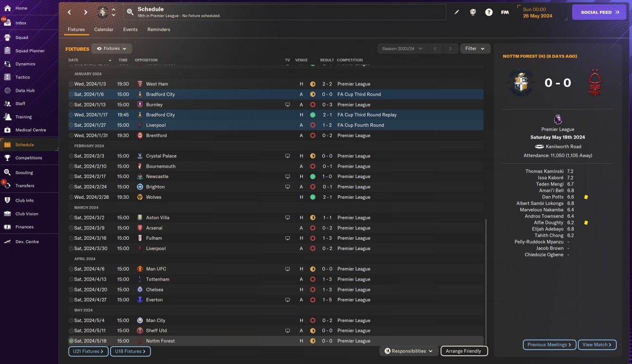Open the Filter dropdown
Viewport: 632px width, 364px height.
pos(475,48)
